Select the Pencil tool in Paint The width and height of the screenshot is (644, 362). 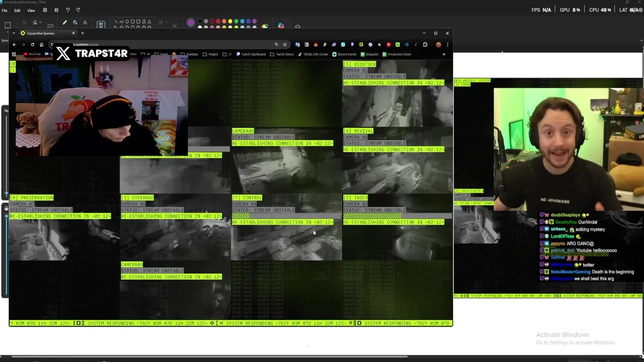pyautogui.click(x=64, y=23)
